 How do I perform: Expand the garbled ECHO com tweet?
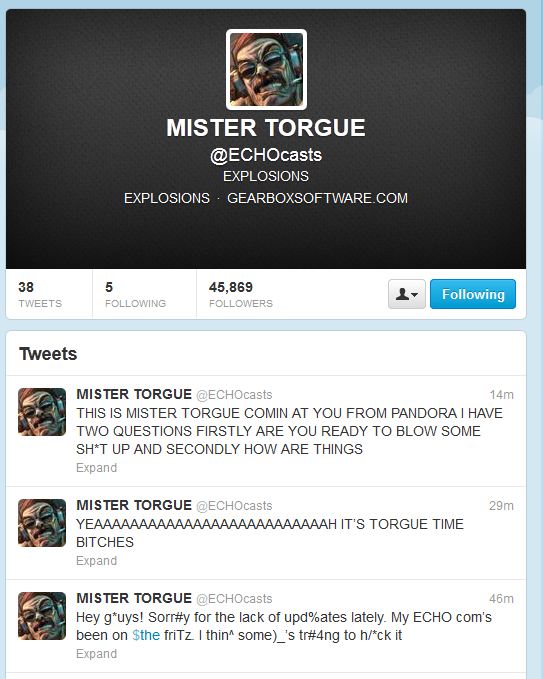pyautogui.click(x=97, y=654)
